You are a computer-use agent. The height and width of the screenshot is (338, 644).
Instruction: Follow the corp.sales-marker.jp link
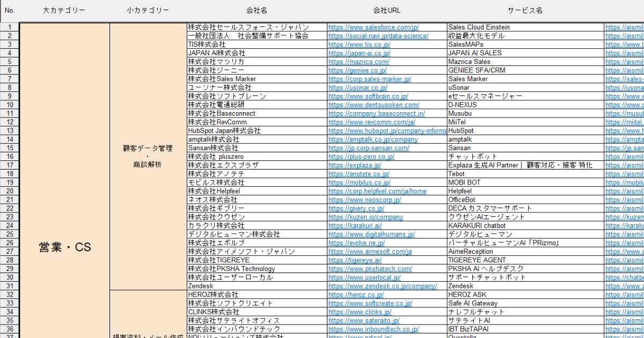pyautogui.click(x=370, y=79)
